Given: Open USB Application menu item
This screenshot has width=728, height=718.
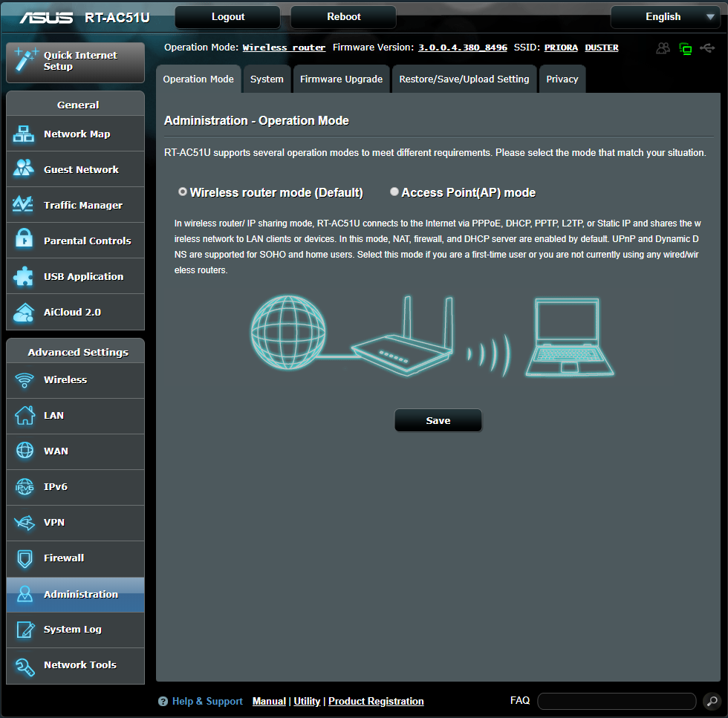Looking at the screenshot, I should pos(75,276).
